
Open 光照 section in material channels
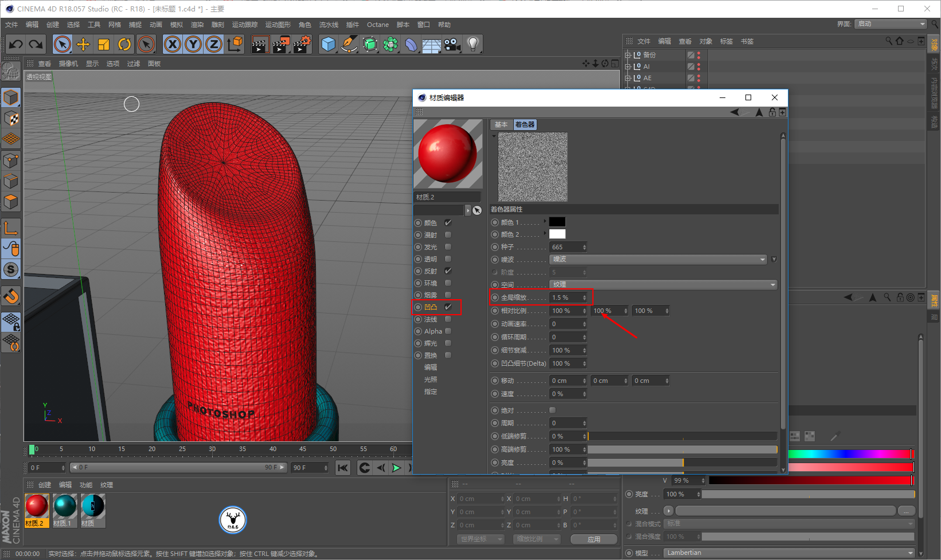point(431,379)
